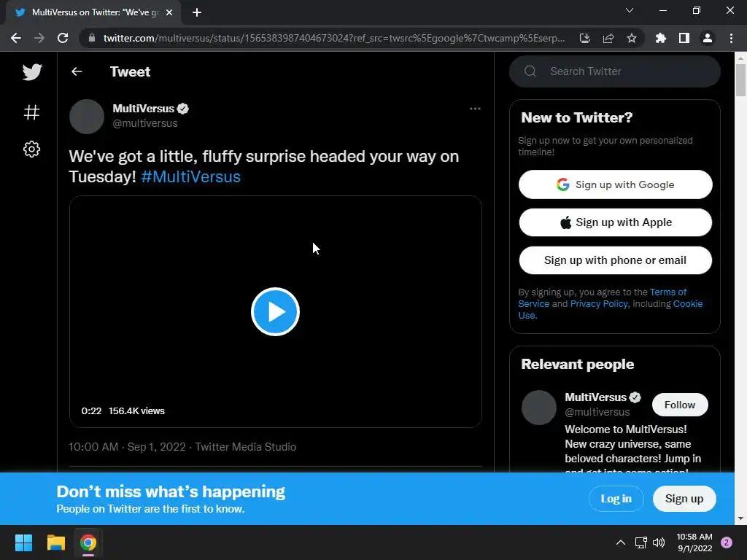Click Log in on the bottom banner

point(616,499)
